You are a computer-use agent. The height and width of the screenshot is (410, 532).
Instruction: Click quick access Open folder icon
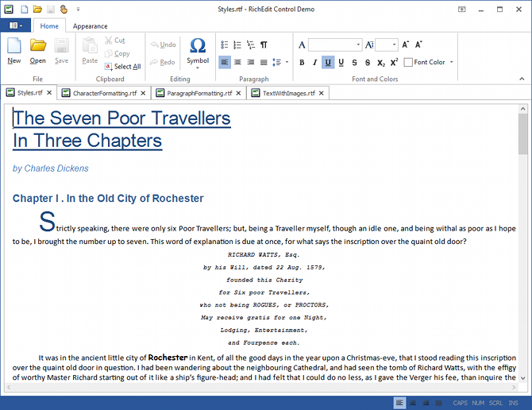pos(37,10)
